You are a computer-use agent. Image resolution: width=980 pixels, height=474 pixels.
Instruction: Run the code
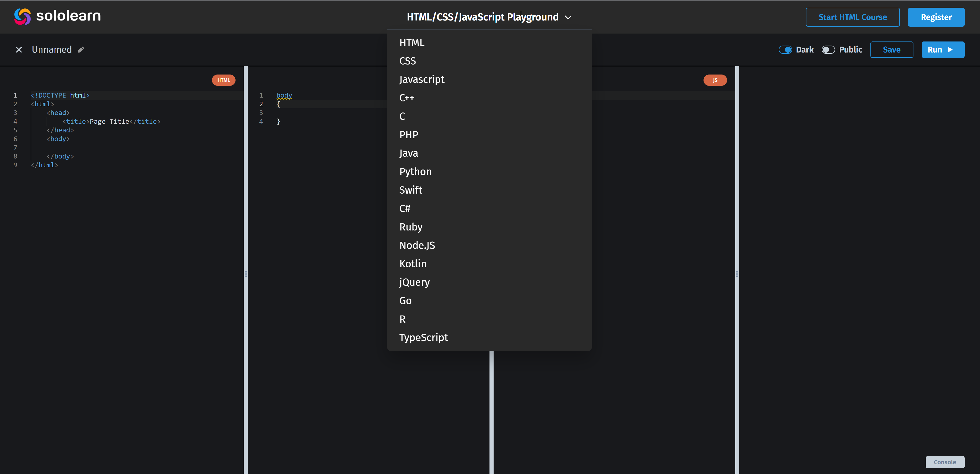(x=943, y=50)
